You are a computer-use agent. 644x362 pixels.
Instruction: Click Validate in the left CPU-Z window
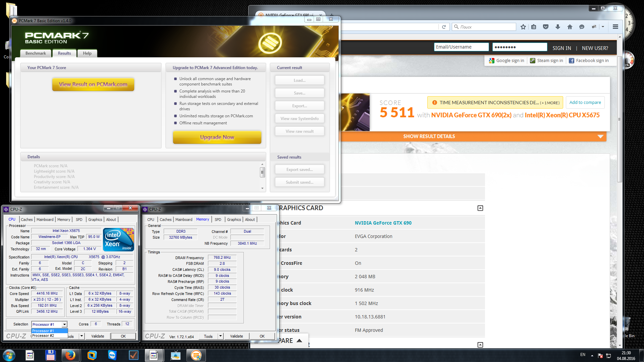(x=98, y=336)
